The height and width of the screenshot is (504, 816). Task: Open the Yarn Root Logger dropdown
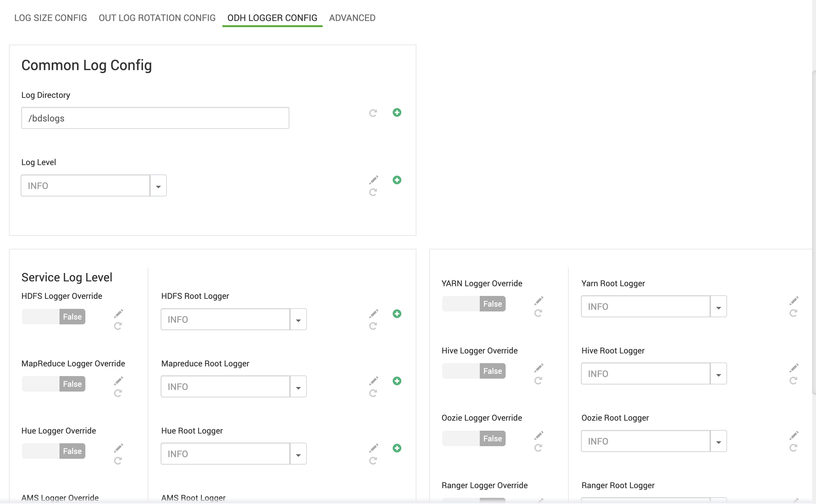(718, 306)
